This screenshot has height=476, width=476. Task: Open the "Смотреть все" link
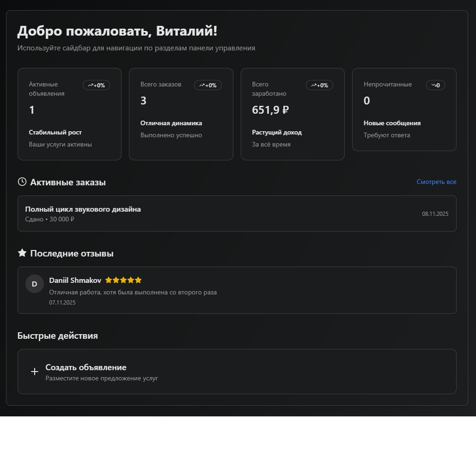[x=436, y=182]
